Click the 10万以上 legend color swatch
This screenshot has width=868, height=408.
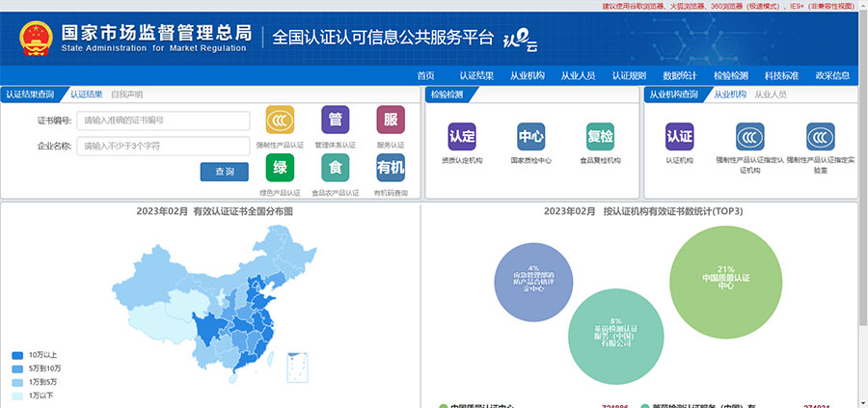17,355
